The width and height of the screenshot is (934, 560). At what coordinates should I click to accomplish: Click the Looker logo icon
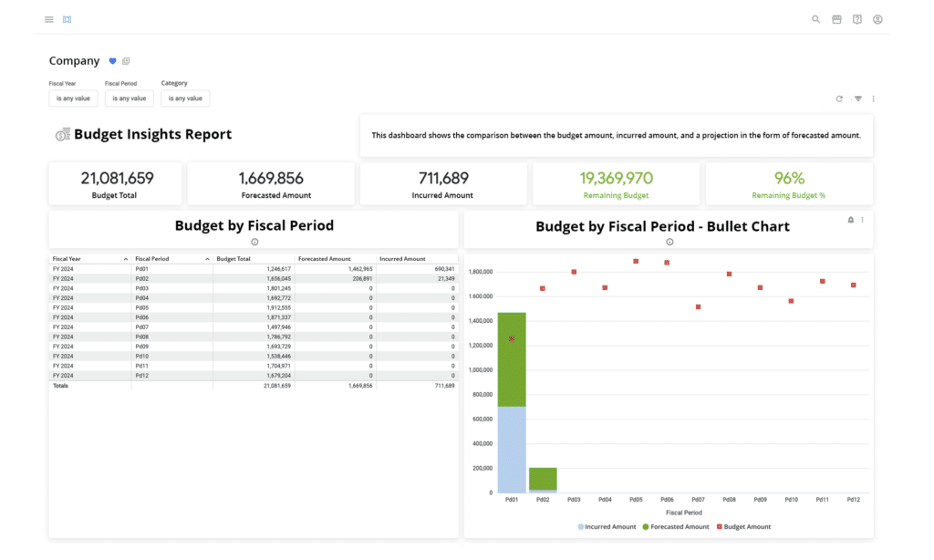(67, 19)
